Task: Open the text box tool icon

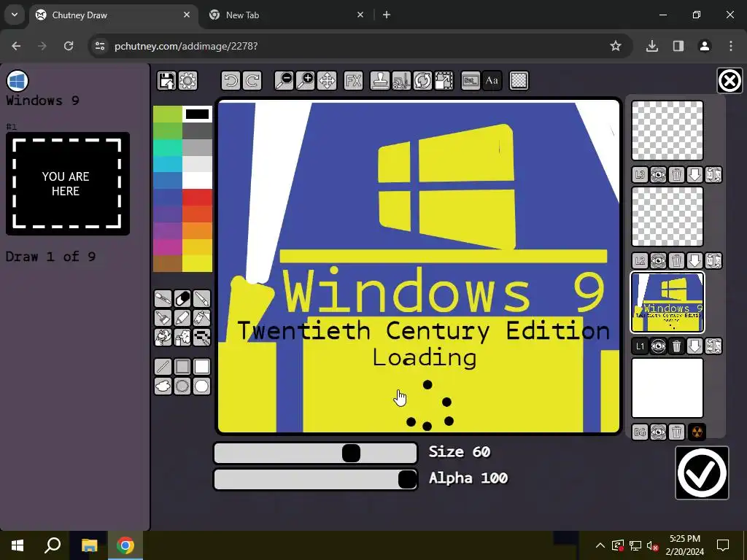Action: [x=471, y=80]
